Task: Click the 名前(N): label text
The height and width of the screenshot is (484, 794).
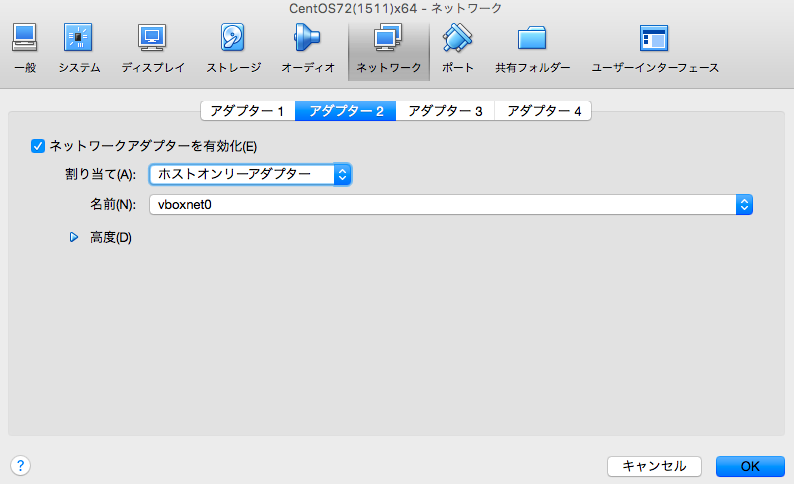Action: coord(113,205)
